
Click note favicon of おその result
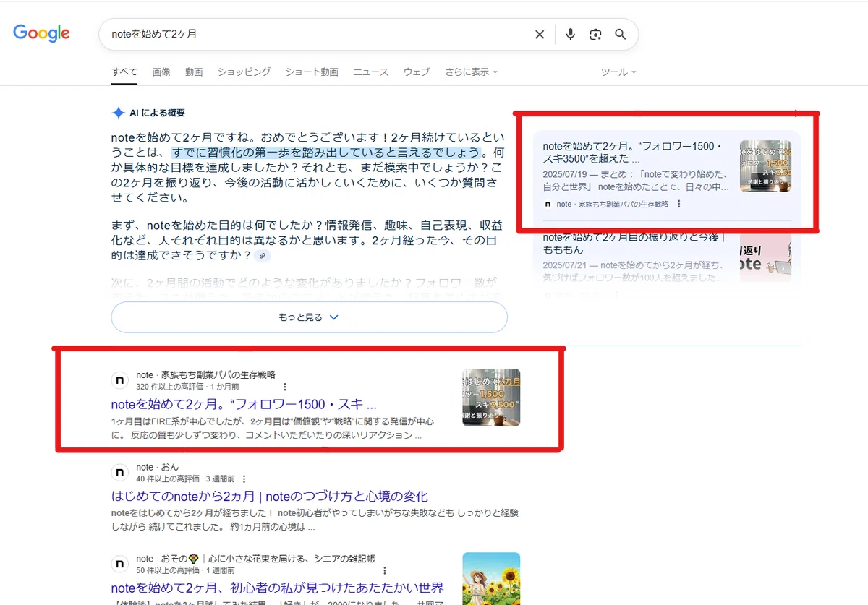[x=119, y=565]
